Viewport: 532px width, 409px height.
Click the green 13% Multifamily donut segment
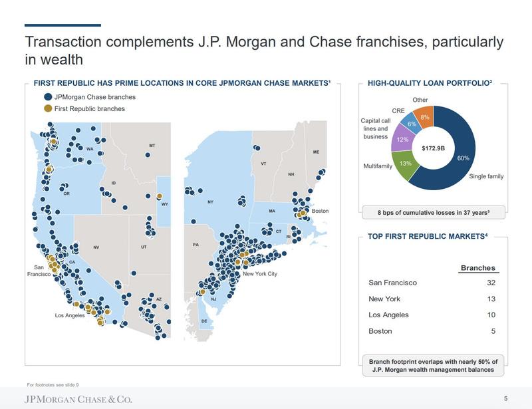coord(405,165)
